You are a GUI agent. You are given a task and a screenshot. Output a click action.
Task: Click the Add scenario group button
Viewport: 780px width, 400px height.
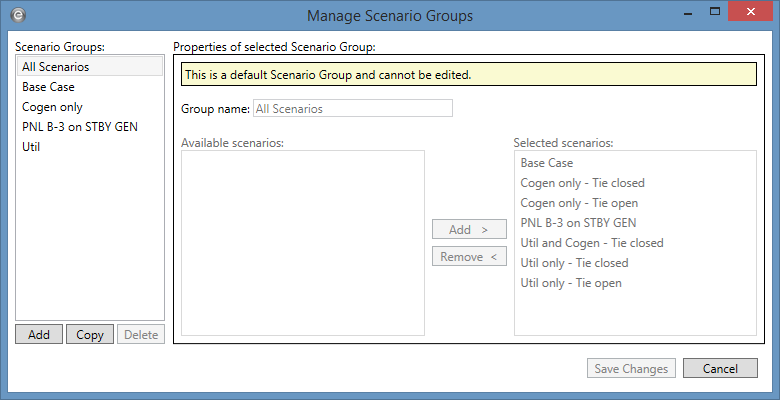39,335
